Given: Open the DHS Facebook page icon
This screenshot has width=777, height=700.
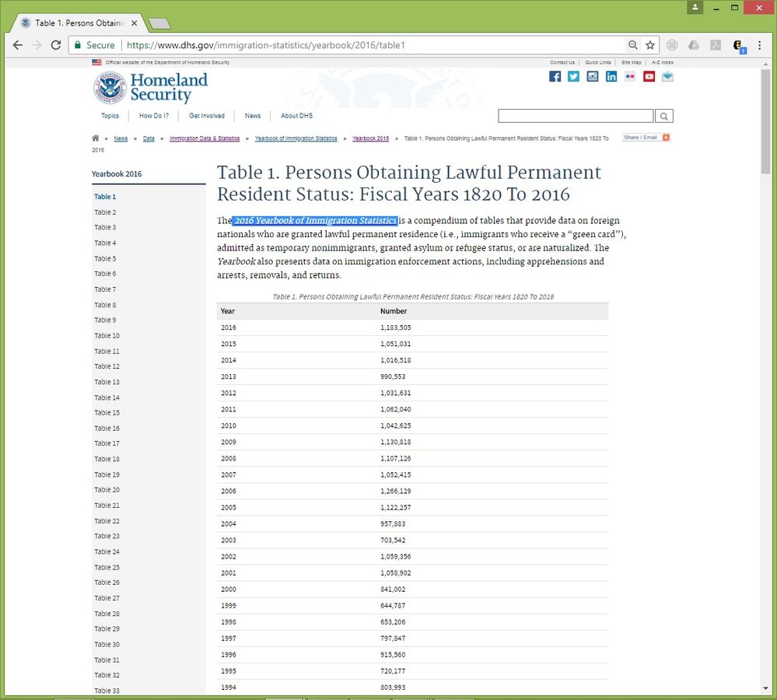Looking at the screenshot, I should pos(555,76).
